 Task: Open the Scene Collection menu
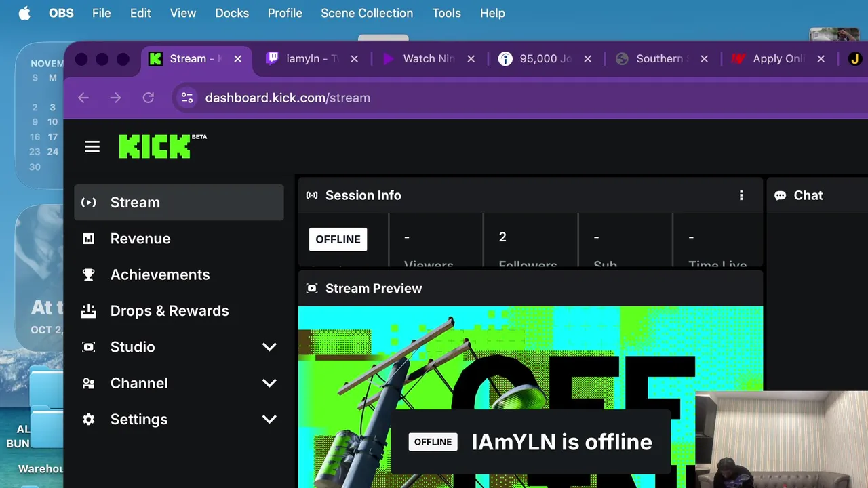(x=367, y=14)
